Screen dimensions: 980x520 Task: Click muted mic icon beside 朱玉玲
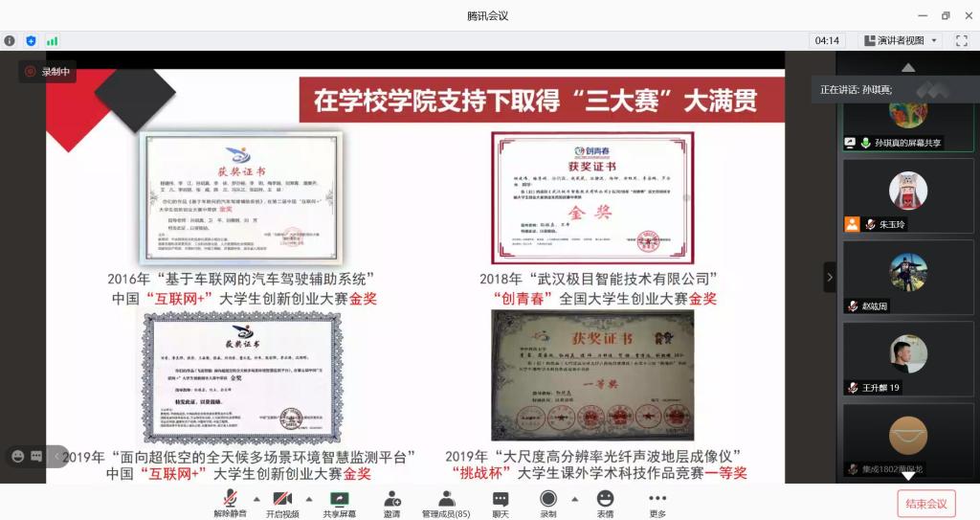point(869,224)
